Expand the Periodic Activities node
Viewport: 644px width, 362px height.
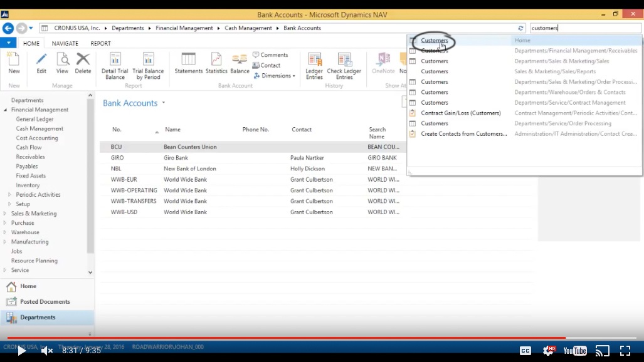click(9, 195)
